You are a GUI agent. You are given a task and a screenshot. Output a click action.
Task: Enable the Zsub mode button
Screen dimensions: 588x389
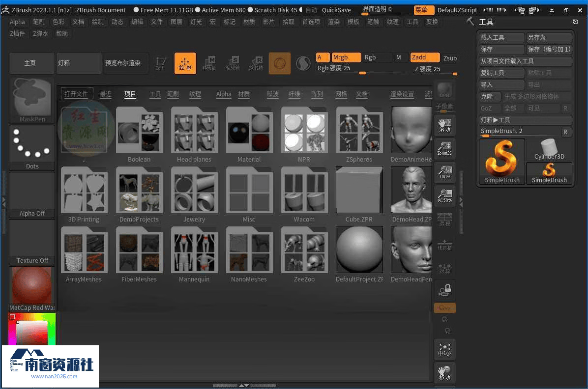pos(450,58)
